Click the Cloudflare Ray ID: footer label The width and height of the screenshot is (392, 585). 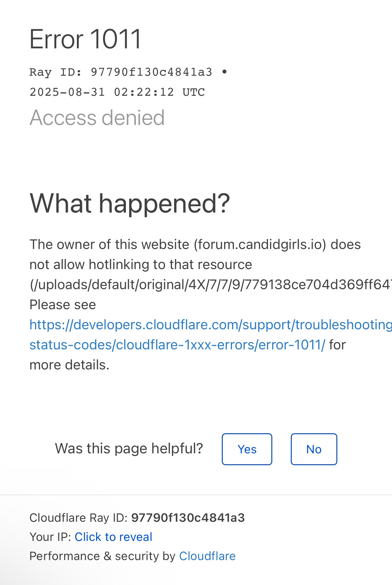tap(79, 518)
